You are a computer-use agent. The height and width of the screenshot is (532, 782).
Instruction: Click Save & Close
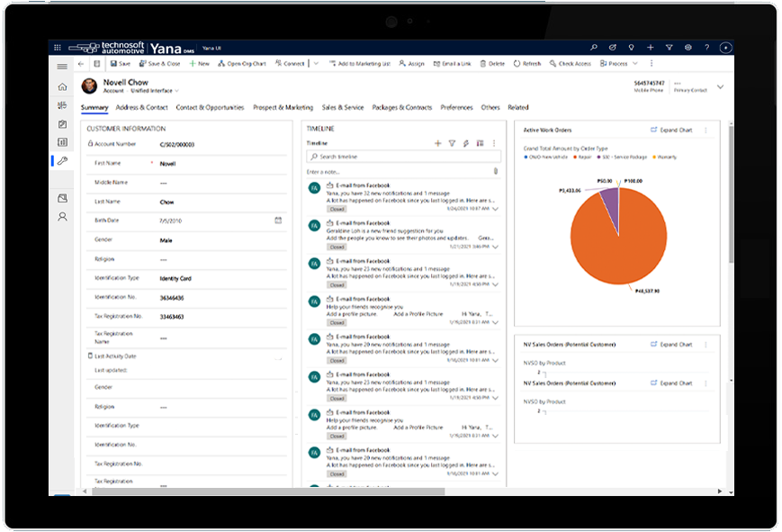159,64
